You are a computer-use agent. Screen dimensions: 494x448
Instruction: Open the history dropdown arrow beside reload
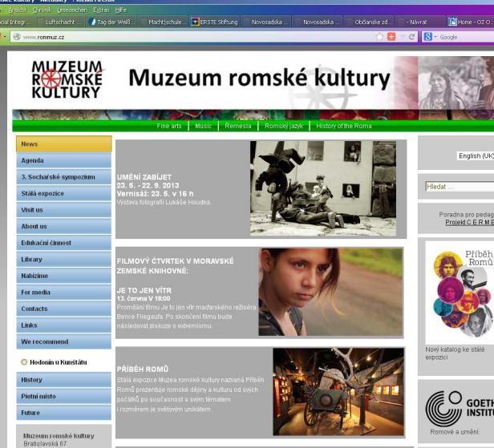(403, 37)
